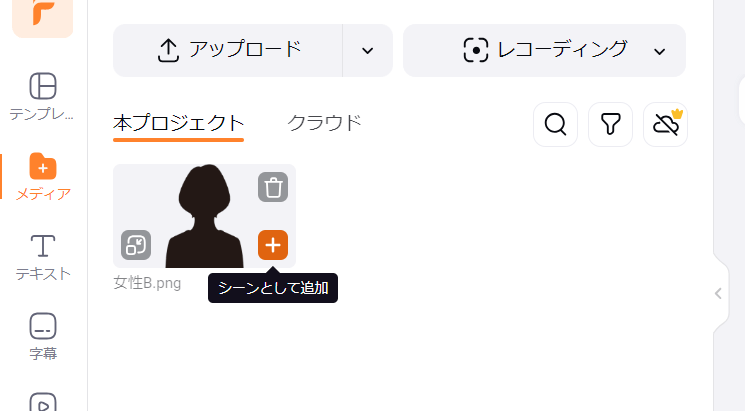This screenshot has height=411, width=745.
Task: Delete 女性B.png with the trash icon
Action: (x=273, y=187)
